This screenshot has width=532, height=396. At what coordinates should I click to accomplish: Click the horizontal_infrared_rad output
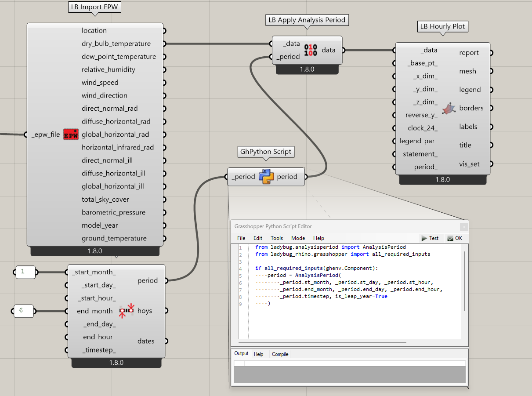118,147
